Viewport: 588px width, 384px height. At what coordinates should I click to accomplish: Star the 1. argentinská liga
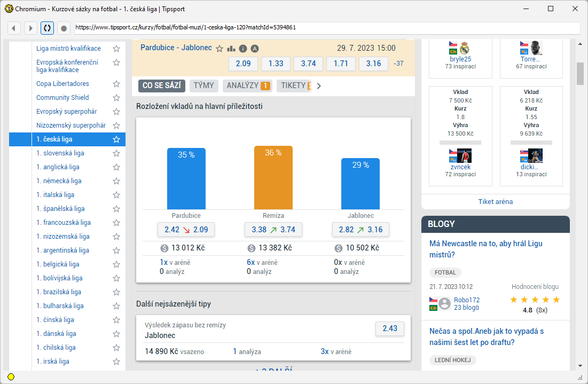tap(116, 250)
